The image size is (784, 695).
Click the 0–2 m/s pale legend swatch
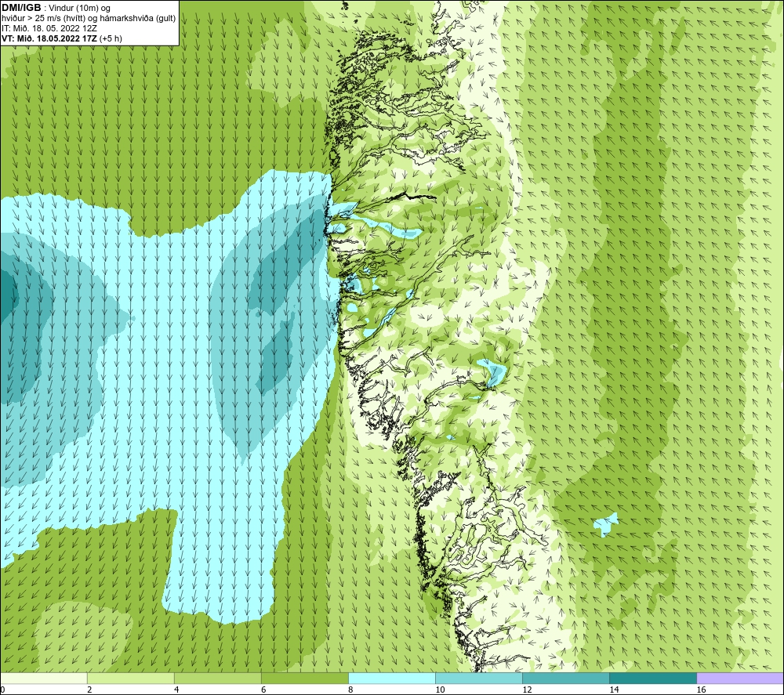click(43, 678)
